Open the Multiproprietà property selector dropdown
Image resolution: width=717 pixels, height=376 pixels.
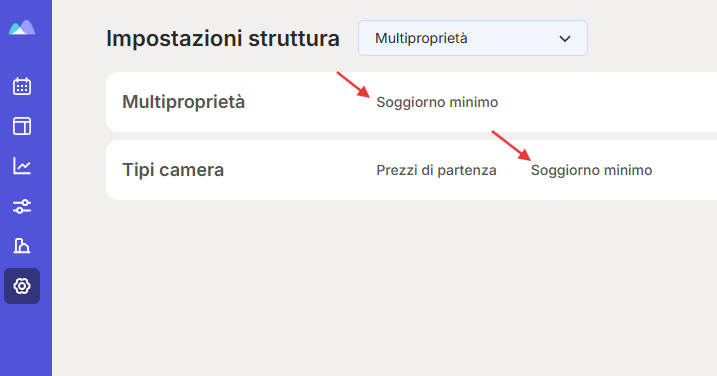click(472, 38)
